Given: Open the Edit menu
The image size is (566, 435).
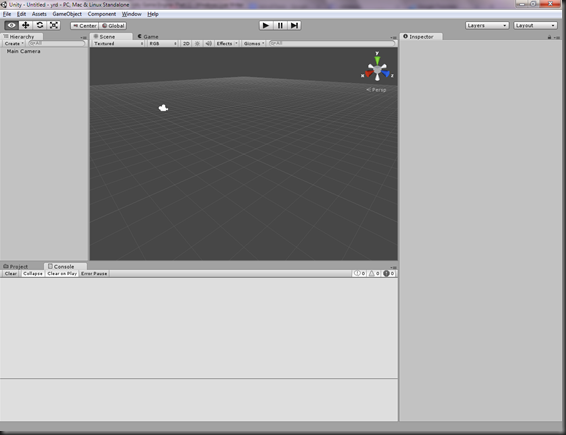Looking at the screenshot, I should (21, 14).
